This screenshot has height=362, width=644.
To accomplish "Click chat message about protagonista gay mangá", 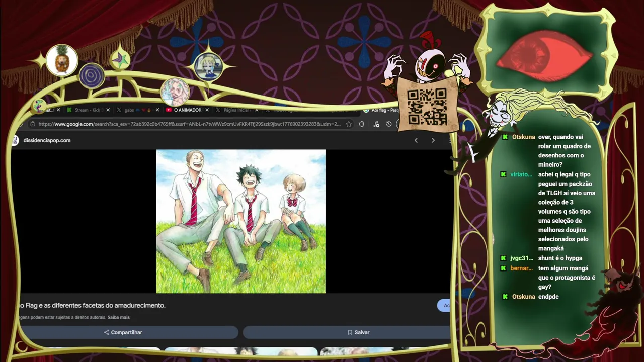I will [x=567, y=278].
